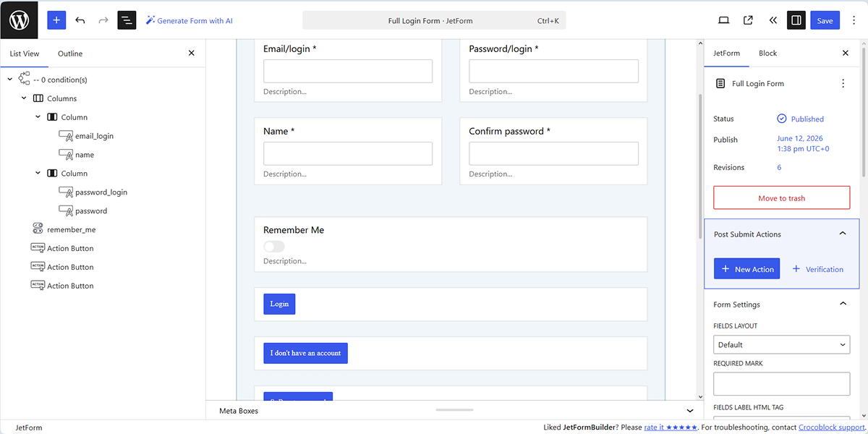
Task: Toggle the document overview list button
Action: [x=127, y=20]
